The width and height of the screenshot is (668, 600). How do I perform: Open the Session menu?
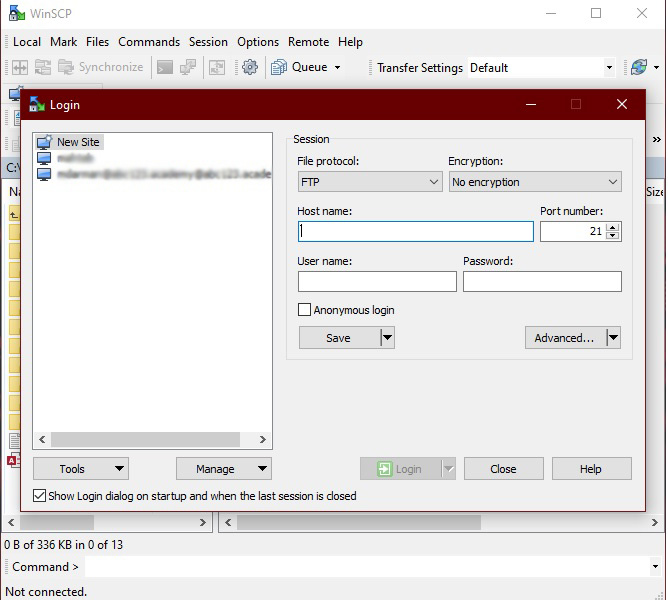pyautogui.click(x=208, y=42)
